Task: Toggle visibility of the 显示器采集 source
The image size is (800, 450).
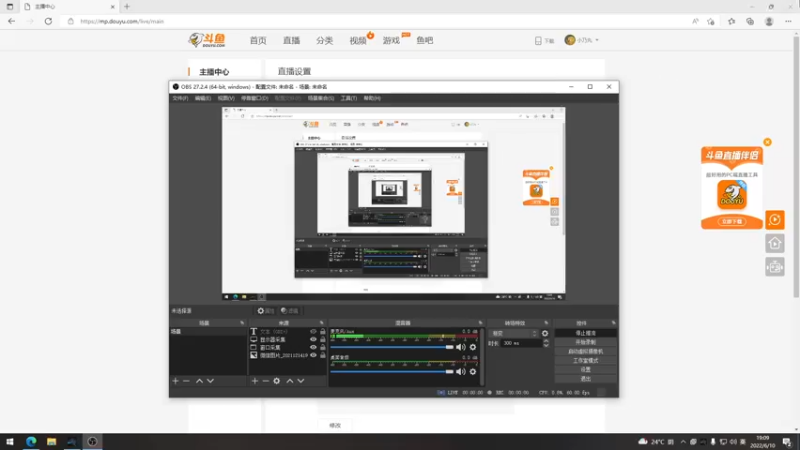Action: tap(313, 339)
